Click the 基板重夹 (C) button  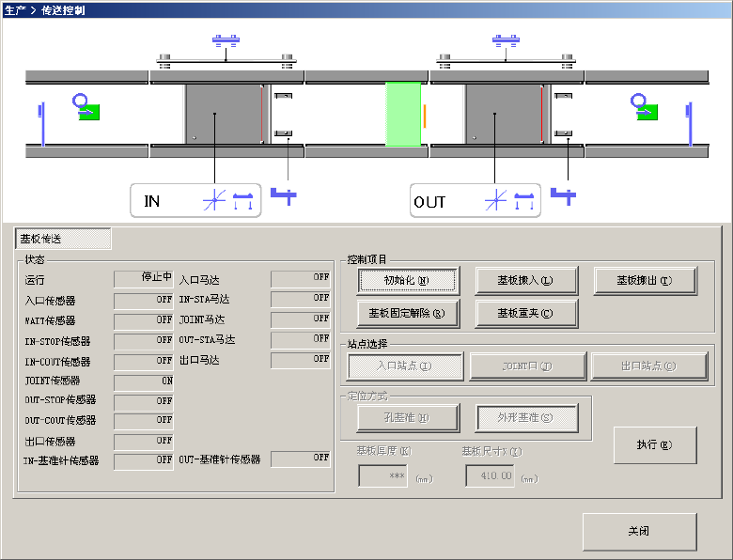tap(526, 313)
